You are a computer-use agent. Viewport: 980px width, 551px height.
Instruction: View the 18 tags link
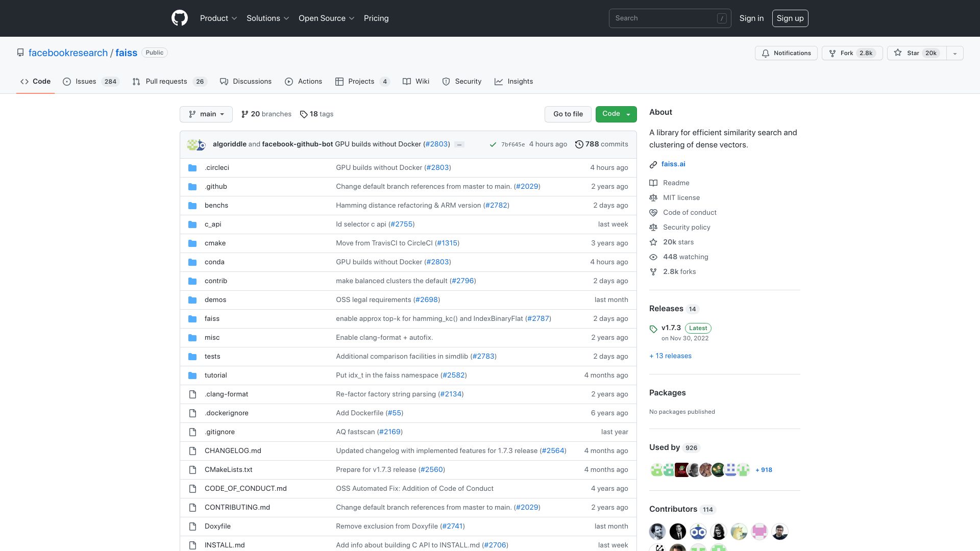point(316,114)
